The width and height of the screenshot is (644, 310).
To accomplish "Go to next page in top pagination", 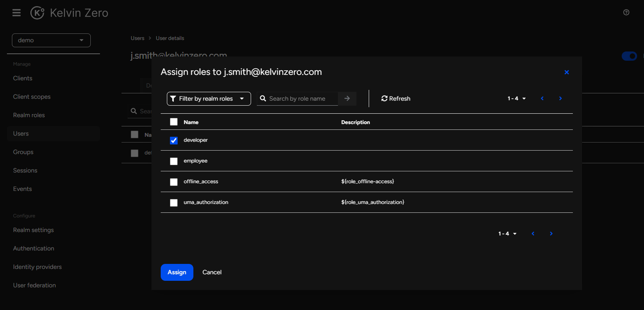I will pos(561,99).
